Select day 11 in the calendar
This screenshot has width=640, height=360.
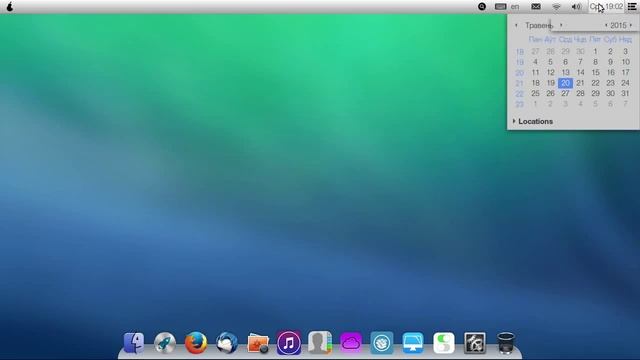point(536,72)
